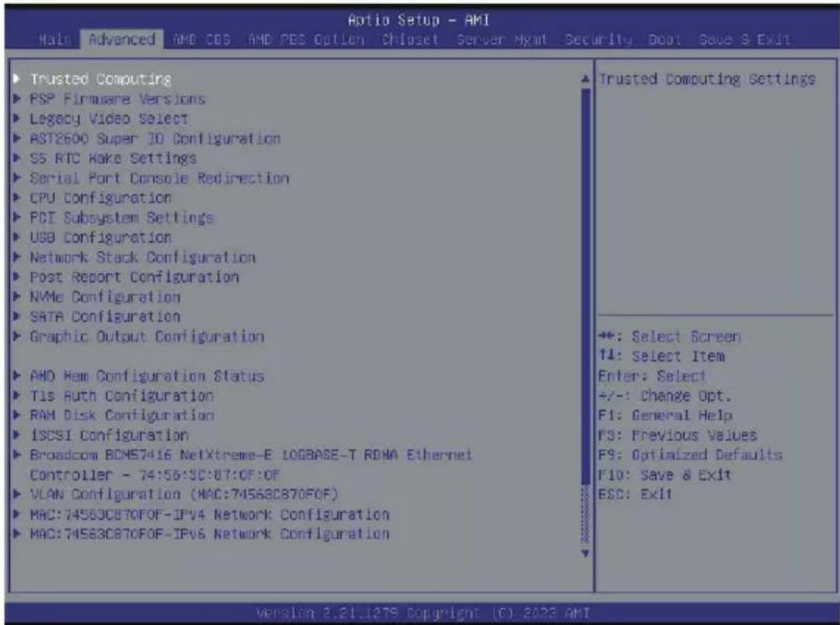Open S5 RTC Wake Settings
This screenshot has width=840, height=625.
(113, 158)
